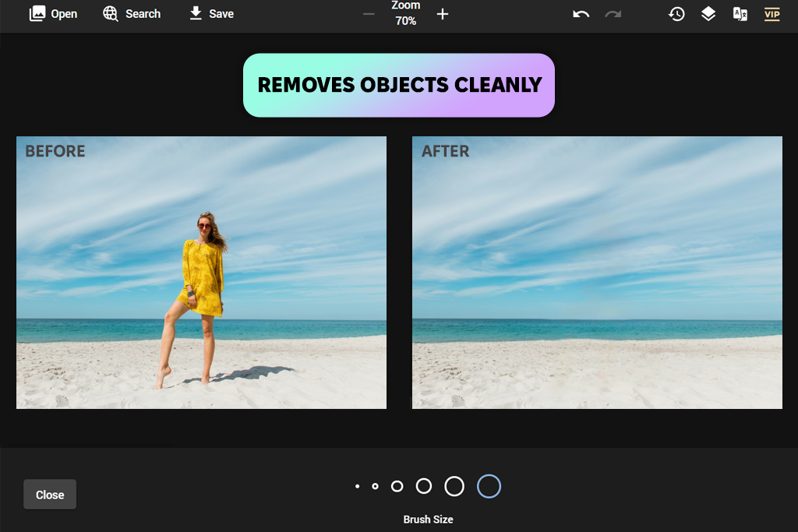Click the BEFORE beach image
This screenshot has width=798, height=532.
202,273
